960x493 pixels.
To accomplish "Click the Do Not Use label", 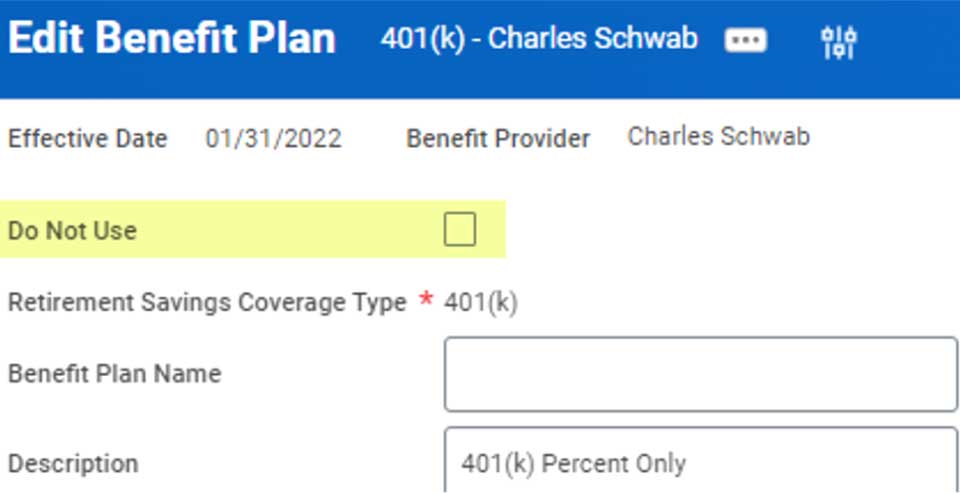I will click(72, 231).
